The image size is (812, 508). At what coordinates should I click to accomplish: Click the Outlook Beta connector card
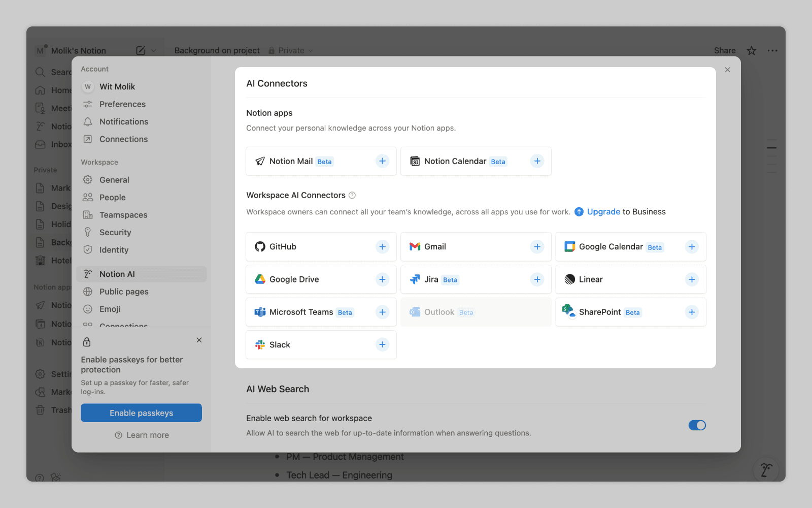click(476, 312)
